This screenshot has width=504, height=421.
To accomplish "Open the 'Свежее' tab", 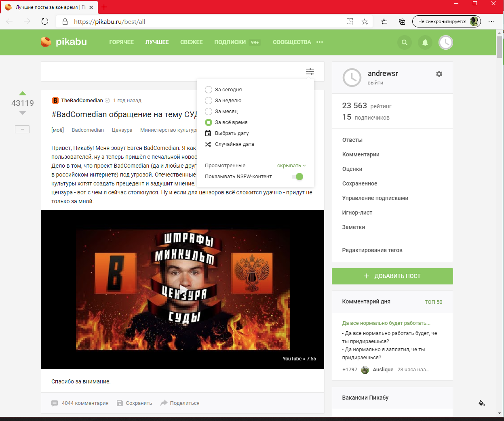I will [191, 42].
